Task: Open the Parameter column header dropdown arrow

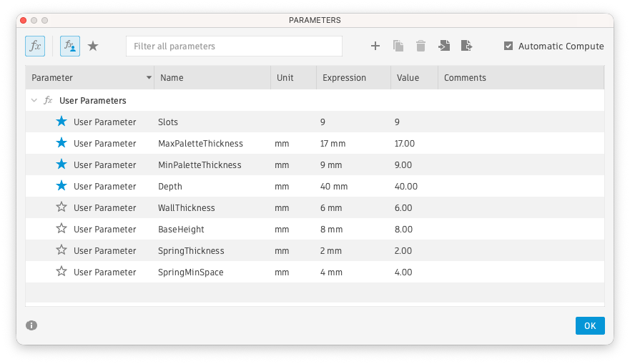Action: coord(149,78)
